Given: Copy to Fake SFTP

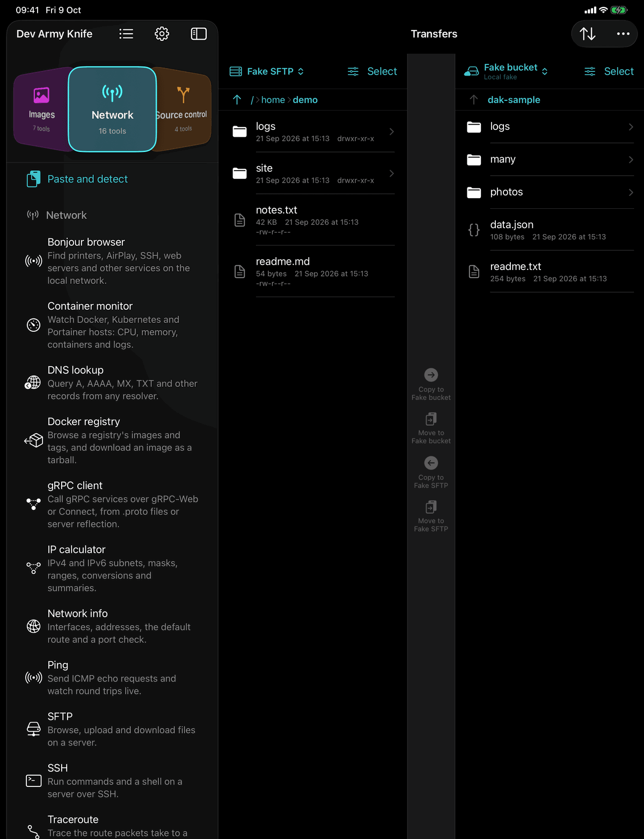Looking at the screenshot, I should point(431,472).
